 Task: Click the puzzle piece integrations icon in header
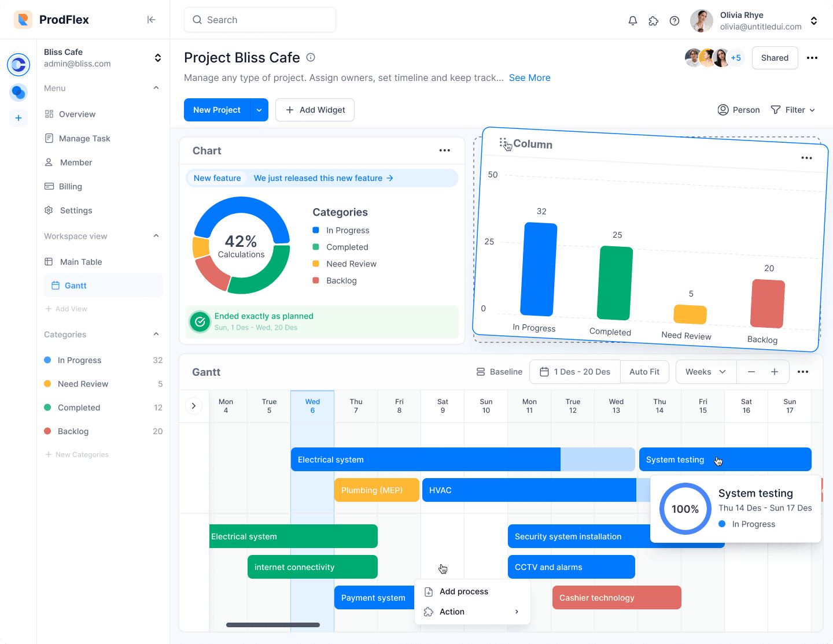tap(654, 21)
